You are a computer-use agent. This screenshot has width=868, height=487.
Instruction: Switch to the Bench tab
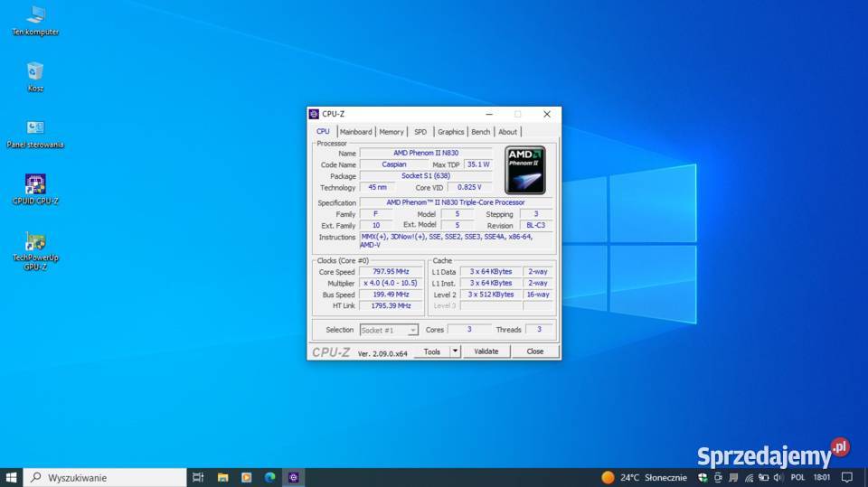pyautogui.click(x=480, y=132)
